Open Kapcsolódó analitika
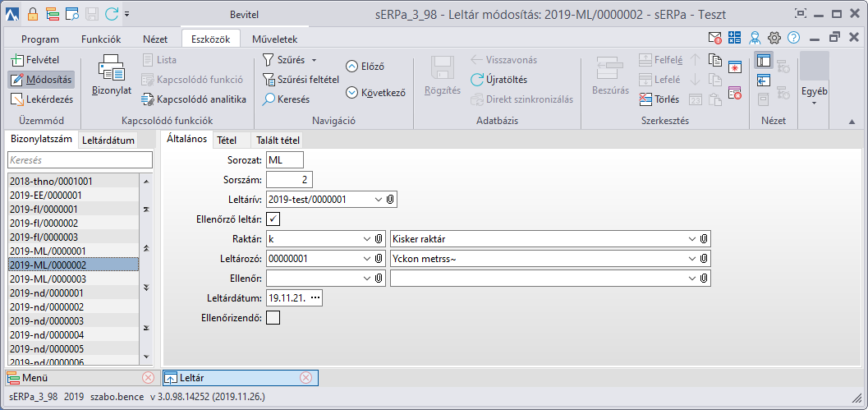 tap(194, 99)
